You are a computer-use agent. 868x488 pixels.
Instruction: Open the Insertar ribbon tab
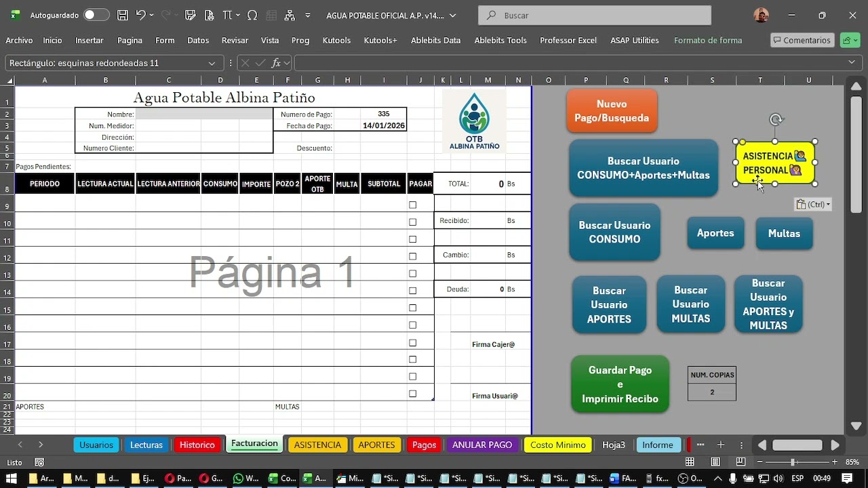click(x=90, y=40)
